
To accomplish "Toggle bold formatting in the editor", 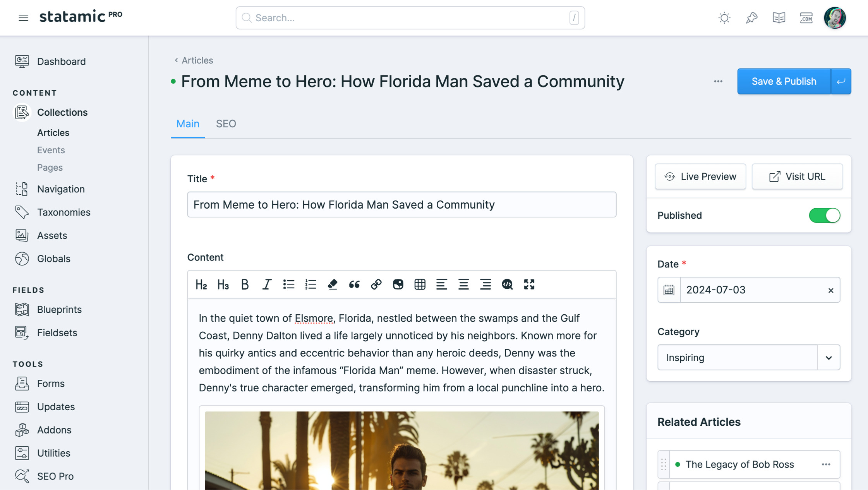I will pyautogui.click(x=245, y=284).
